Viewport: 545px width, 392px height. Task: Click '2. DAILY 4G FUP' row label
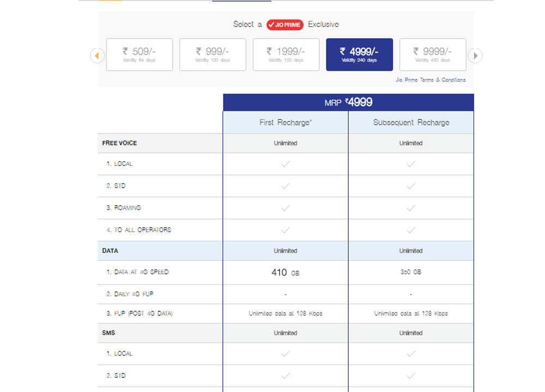130,294
